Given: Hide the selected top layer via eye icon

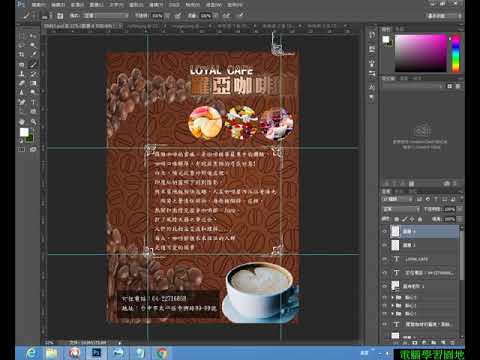Looking at the screenshot, I should coord(385,231).
